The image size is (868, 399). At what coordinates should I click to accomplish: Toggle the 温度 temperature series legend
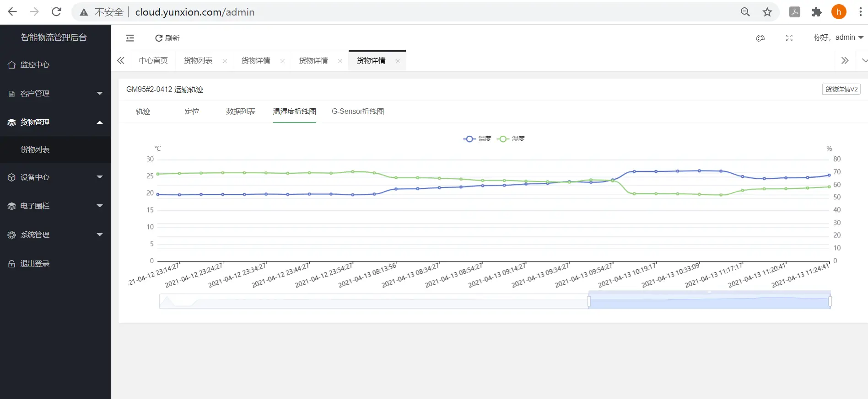[x=477, y=139]
